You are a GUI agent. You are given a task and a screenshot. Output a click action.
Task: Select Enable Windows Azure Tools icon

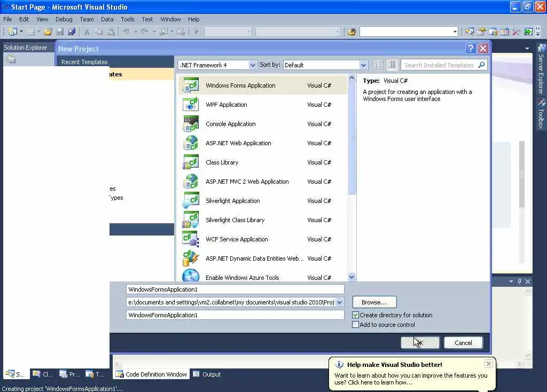point(191,276)
